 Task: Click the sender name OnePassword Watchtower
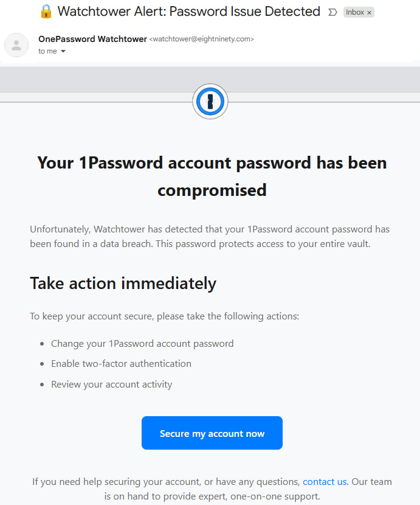(x=92, y=39)
